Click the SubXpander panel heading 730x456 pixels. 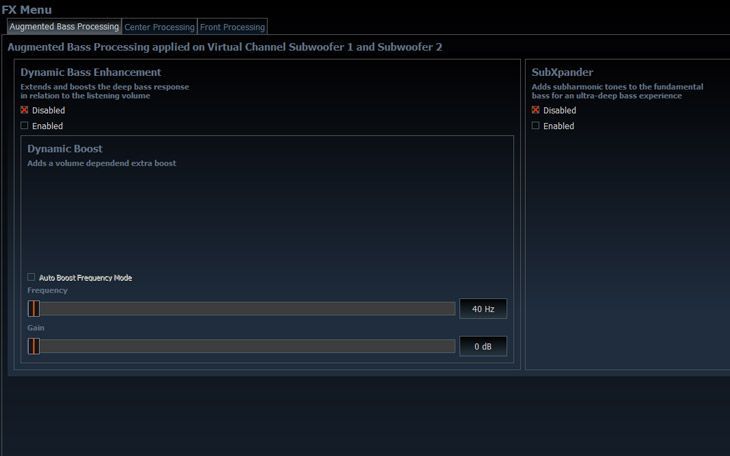coord(562,72)
